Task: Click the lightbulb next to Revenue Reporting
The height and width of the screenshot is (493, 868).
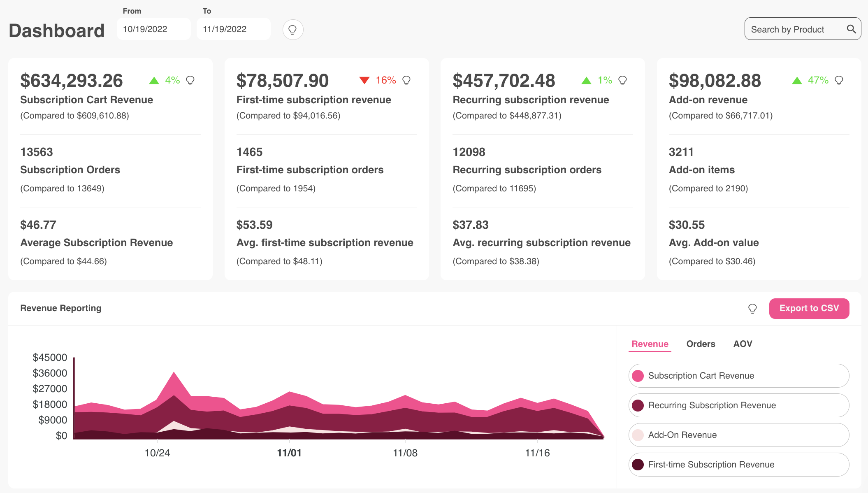Action: [752, 308]
